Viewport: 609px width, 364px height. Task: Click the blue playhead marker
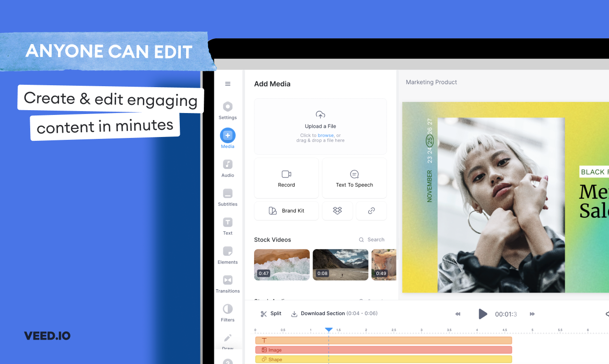[x=328, y=330]
